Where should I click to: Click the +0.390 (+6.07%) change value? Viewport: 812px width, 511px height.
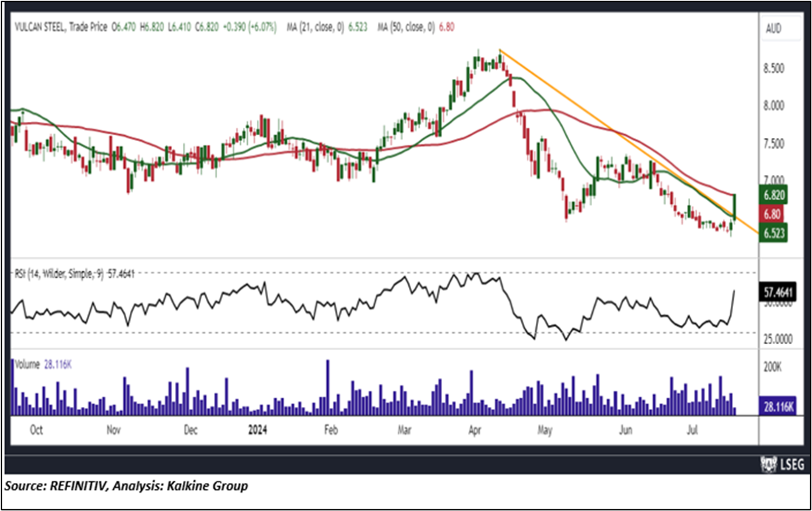pos(250,27)
